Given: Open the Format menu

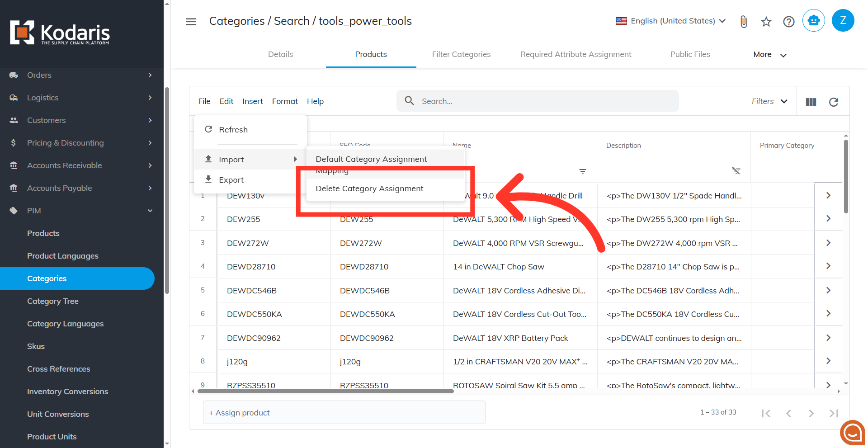Looking at the screenshot, I should [x=285, y=101].
